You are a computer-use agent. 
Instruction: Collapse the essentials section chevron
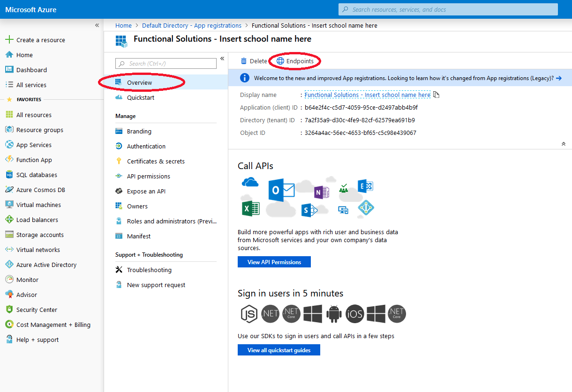pyautogui.click(x=564, y=144)
